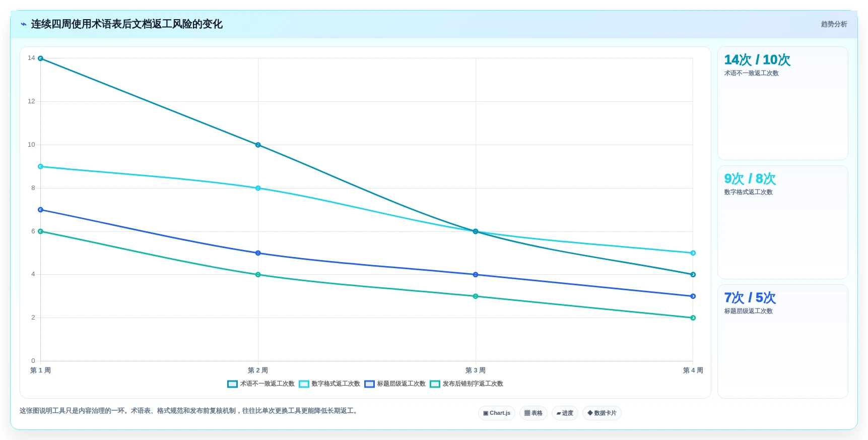Click the 第 2 周 axis label

point(258,370)
